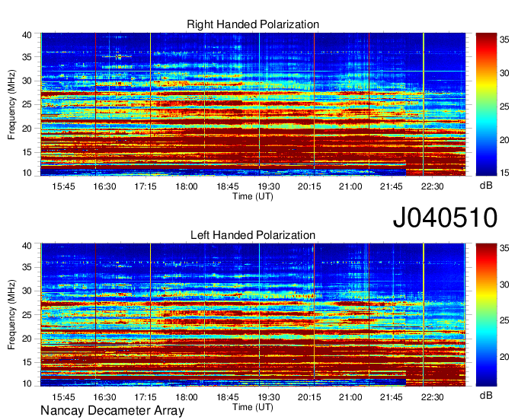Click the 25 MHz tick of Right Handed plot
This screenshot has height=420, width=518.
point(27,104)
